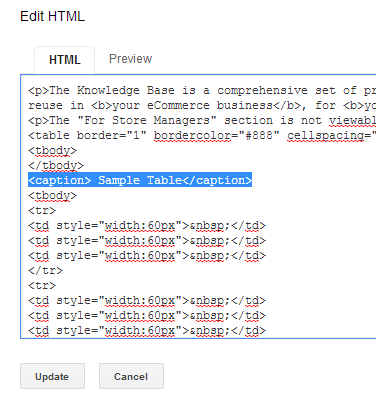
Task: Click the first closing </tr> tag line
Action: [45, 270]
